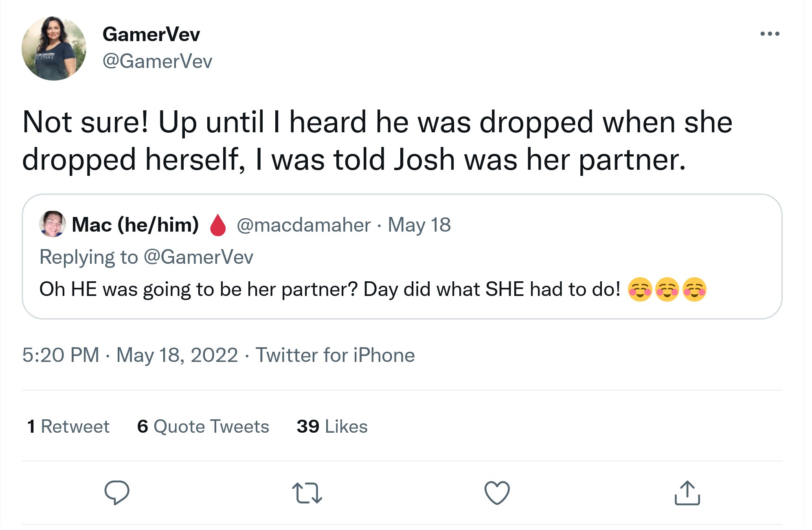The width and height of the screenshot is (812, 530).
Task: Click the reply speech bubble icon
Action: [x=117, y=493]
